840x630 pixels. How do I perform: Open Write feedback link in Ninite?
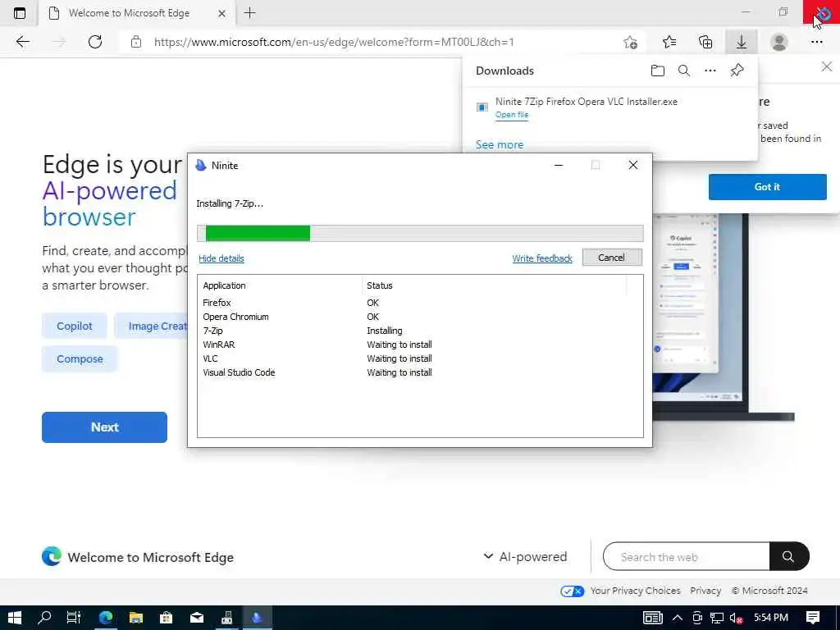click(542, 258)
